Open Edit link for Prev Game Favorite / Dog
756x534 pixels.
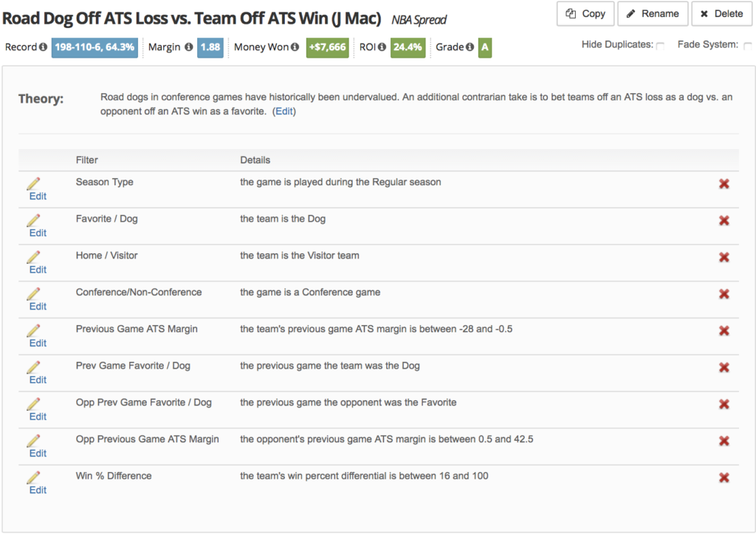point(38,380)
